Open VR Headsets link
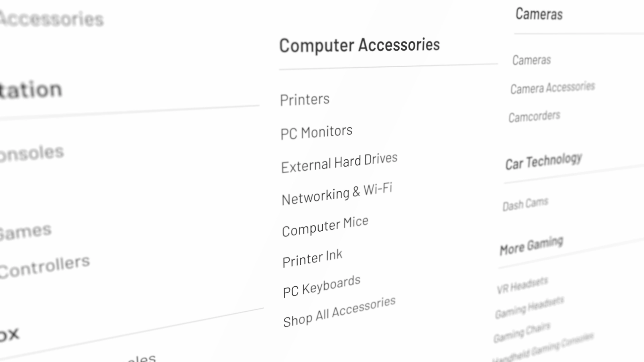 click(x=522, y=285)
